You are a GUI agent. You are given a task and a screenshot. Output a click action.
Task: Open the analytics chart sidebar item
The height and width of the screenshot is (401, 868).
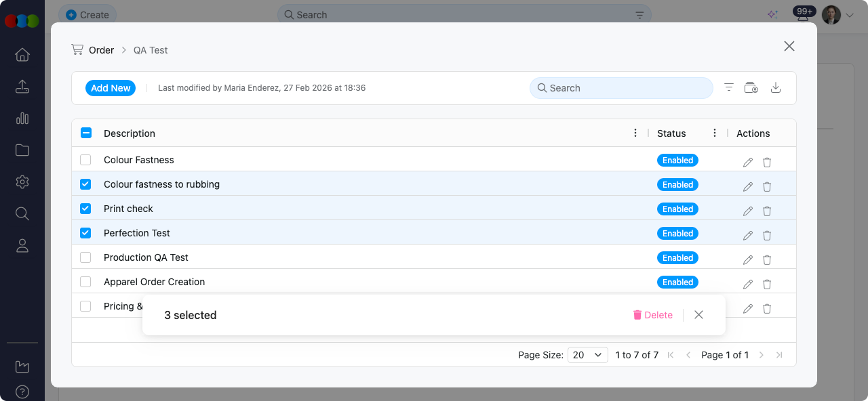pyautogui.click(x=22, y=119)
